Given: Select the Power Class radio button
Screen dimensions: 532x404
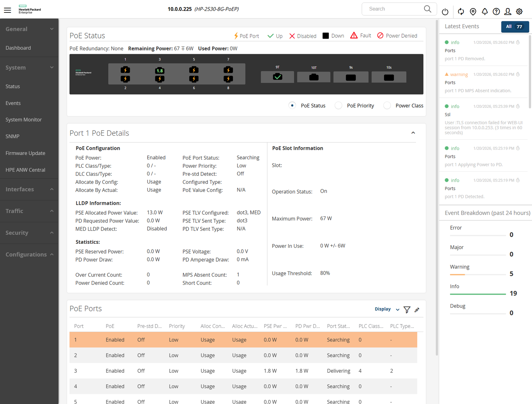Looking at the screenshot, I should coord(387,106).
